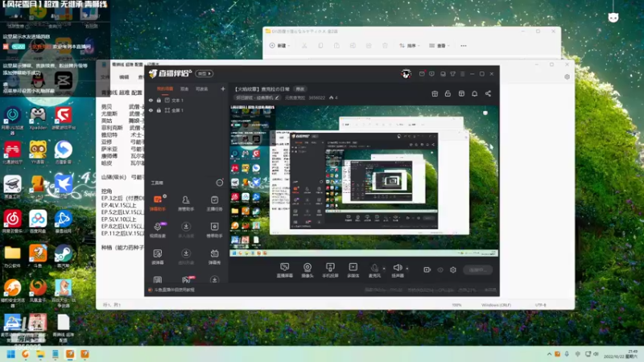The image size is (644, 362).
Task: Open 编辑 menu in Notepad
Action: point(124,76)
